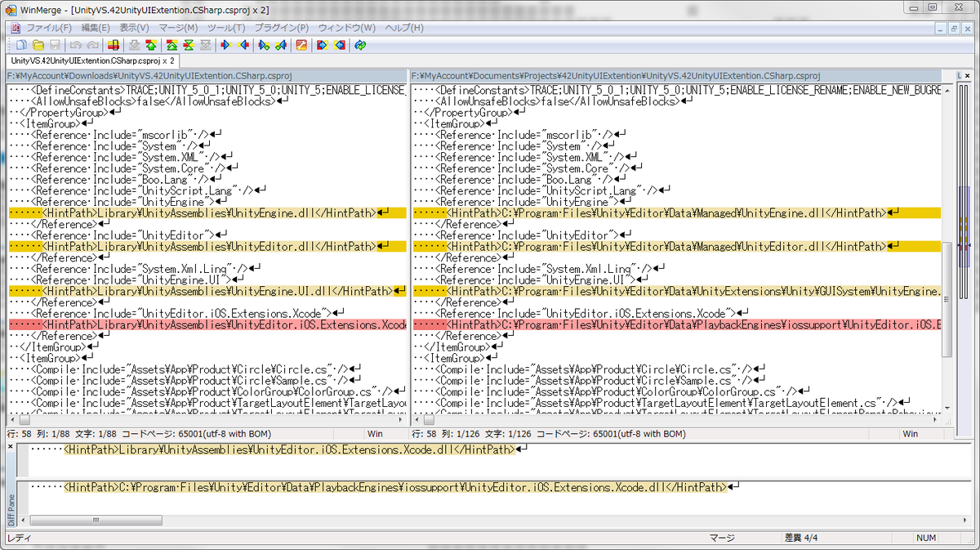Go to previous difference with green up arrow

coord(151,45)
